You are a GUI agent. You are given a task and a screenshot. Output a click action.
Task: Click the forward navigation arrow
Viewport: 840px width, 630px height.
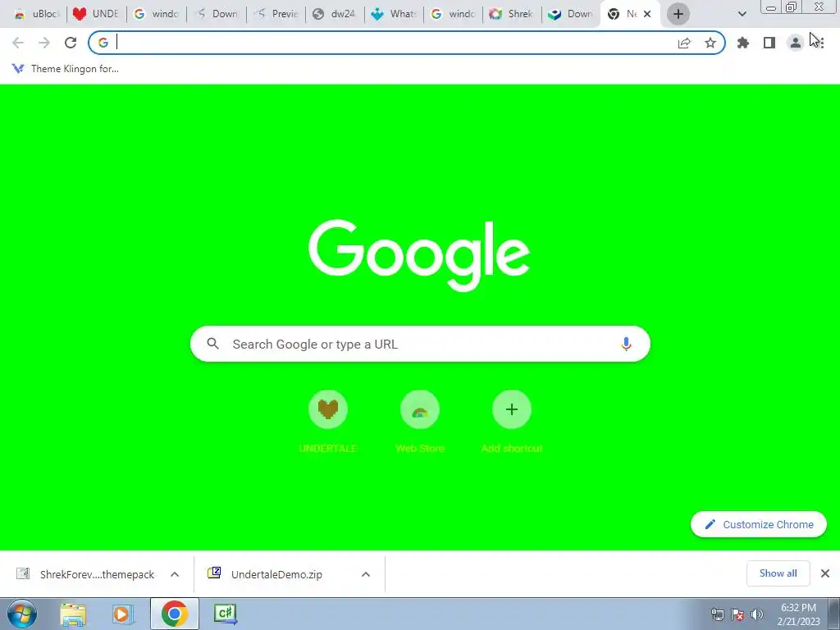(44, 43)
